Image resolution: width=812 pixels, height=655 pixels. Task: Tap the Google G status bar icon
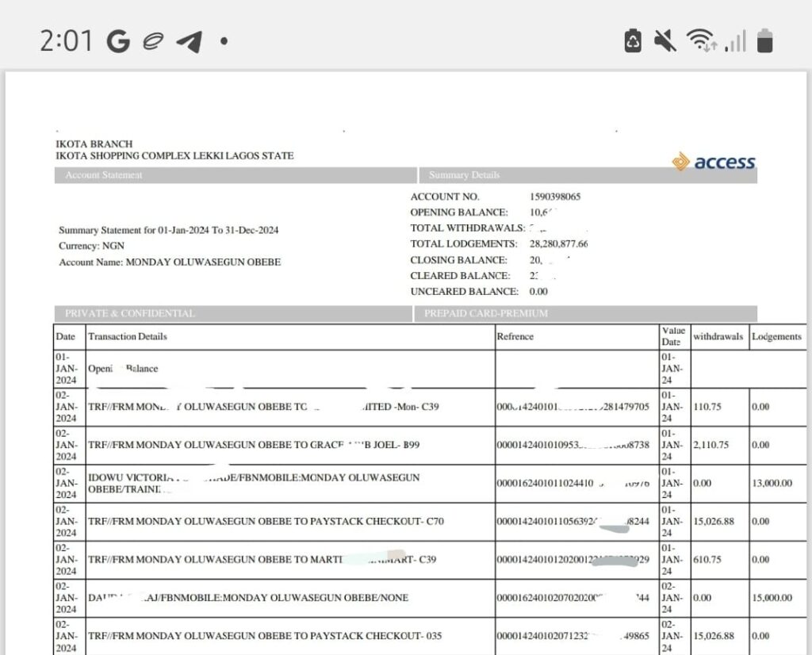118,41
